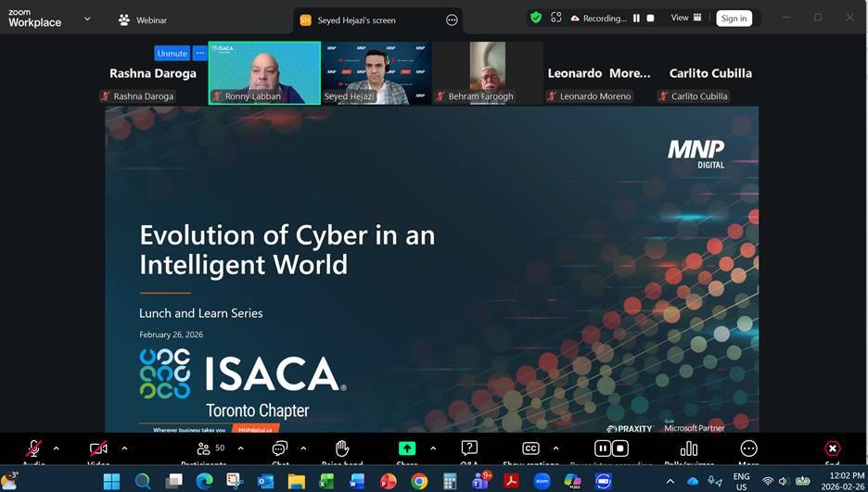Select Ronny Labban's video tile
The width and height of the screenshot is (868, 492).
pyautogui.click(x=264, y=73)
